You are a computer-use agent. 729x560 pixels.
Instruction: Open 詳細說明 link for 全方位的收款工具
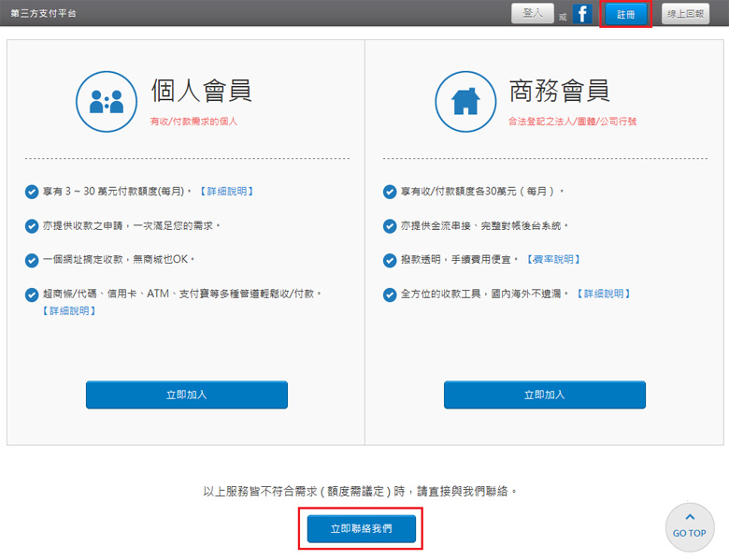[604, 294]
